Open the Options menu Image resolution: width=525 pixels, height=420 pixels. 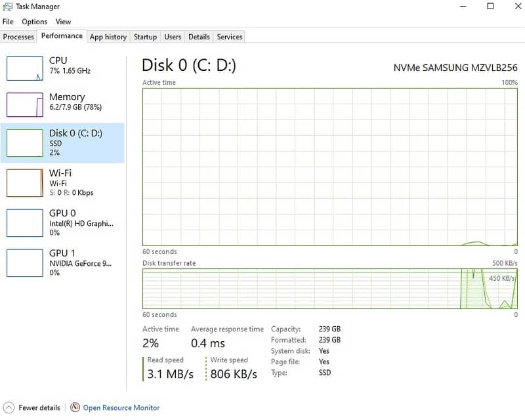(x=35, y=22)
